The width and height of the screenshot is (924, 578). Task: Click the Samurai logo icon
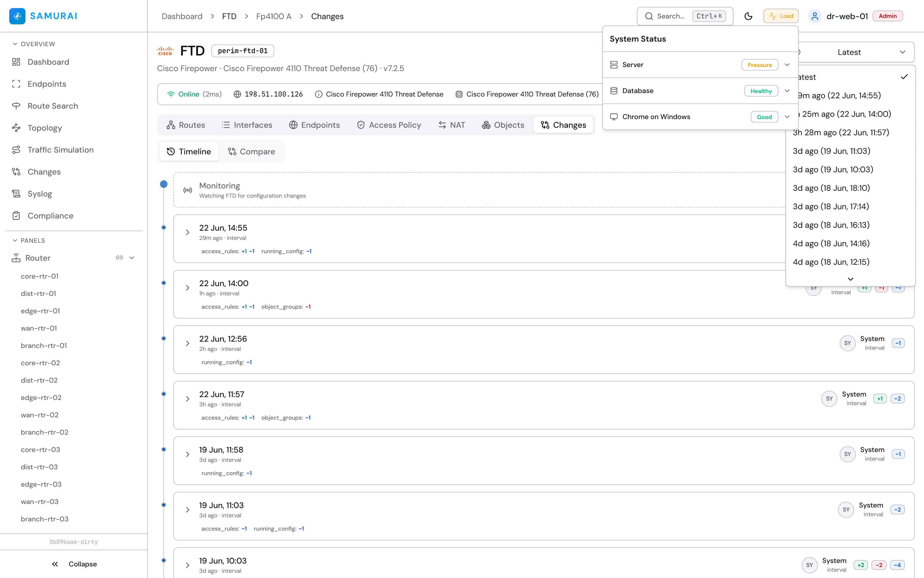(x=17, y=16)
